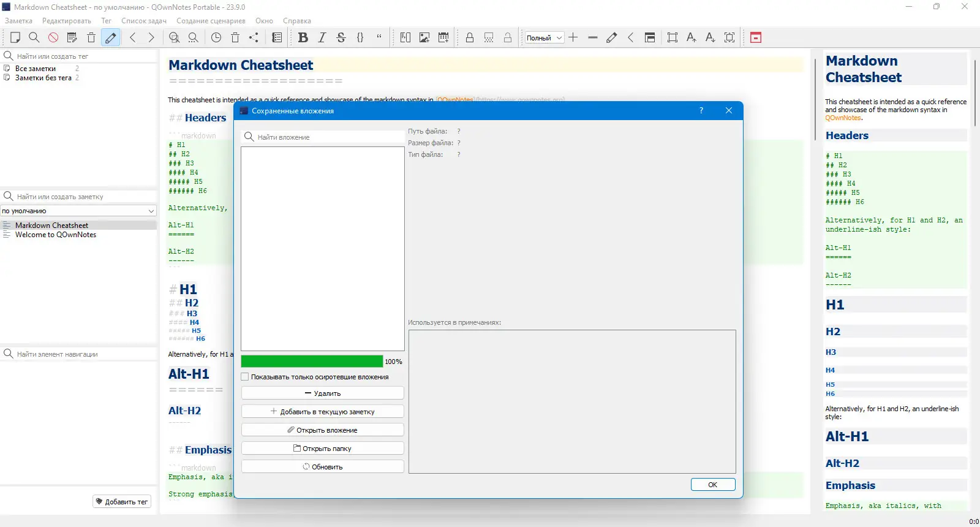Go forward with the right arrow icon
Viewport: 980px width, 527px height.
[151, 37]
